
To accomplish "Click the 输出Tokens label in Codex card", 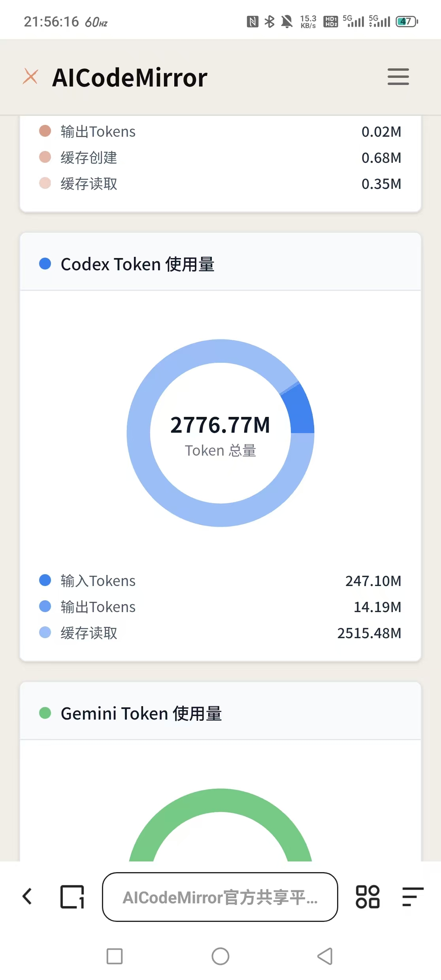I will [98, 607].
